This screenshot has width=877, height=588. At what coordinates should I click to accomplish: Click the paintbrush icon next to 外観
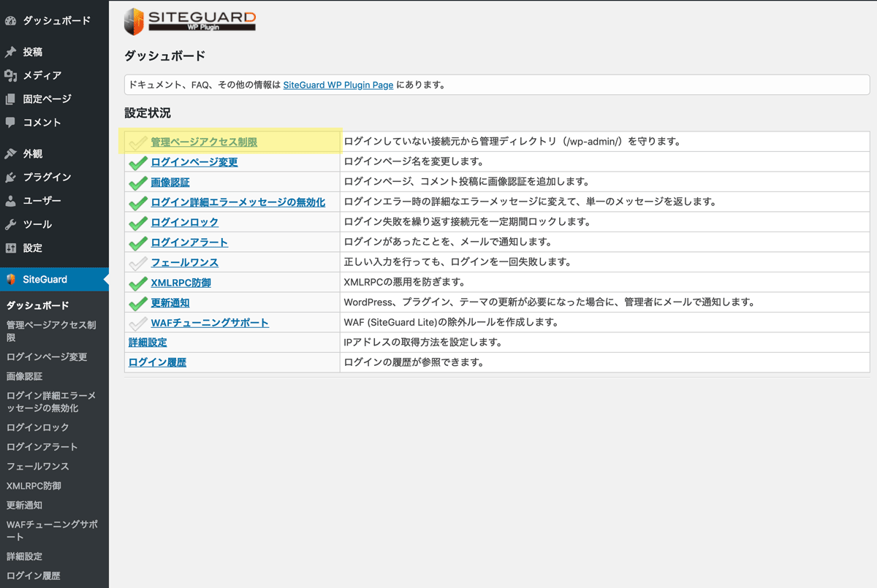click(x=10, y=153)
